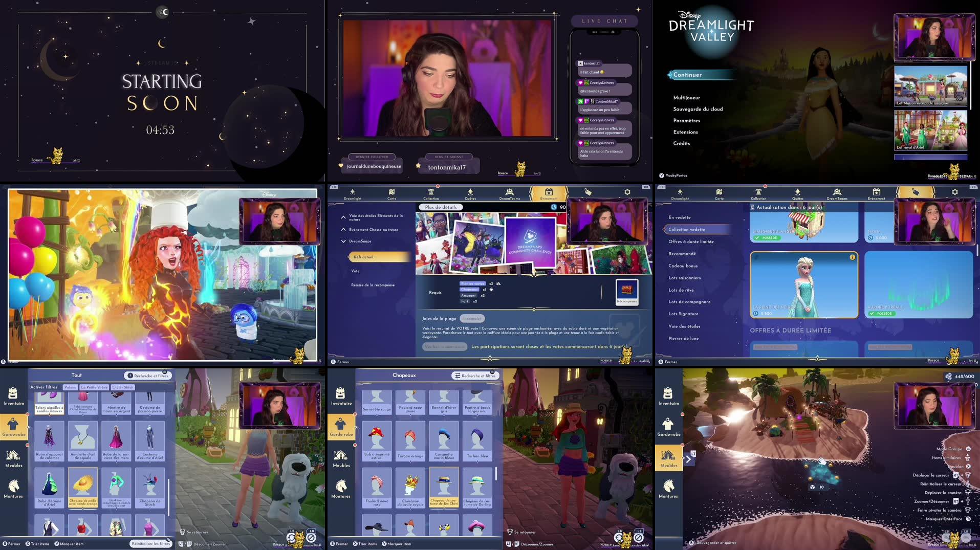Click Masquer l'interface on island view
Image resolution: width=980 pixels, height=550 pixels.
pyautogui.click(x=949, y=519)
